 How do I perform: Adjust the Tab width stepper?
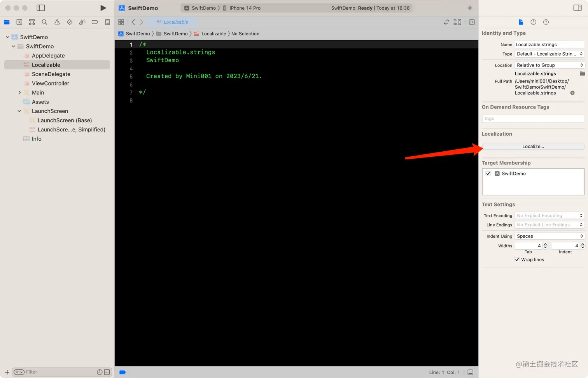pyautogui.click(x=545, y=246)
